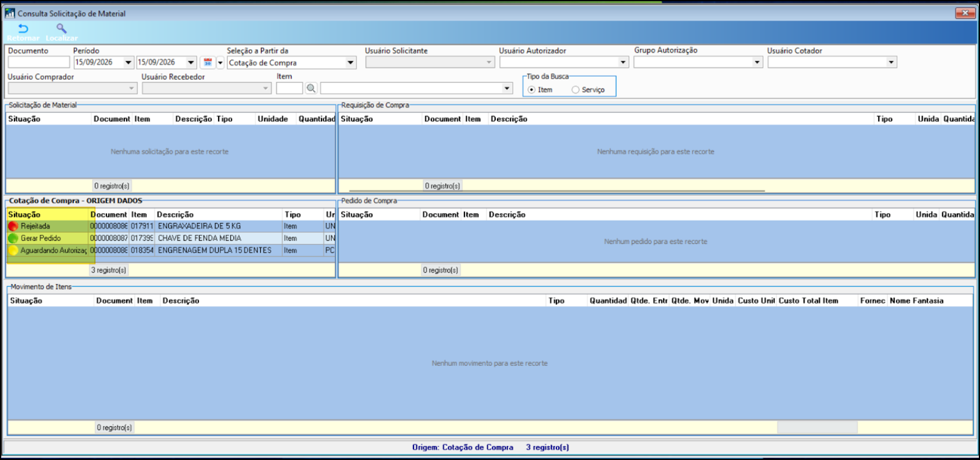Viewport: 980px width, 460px height.
Task: Click Qtde. Mov column header
Action: [690, 301]
